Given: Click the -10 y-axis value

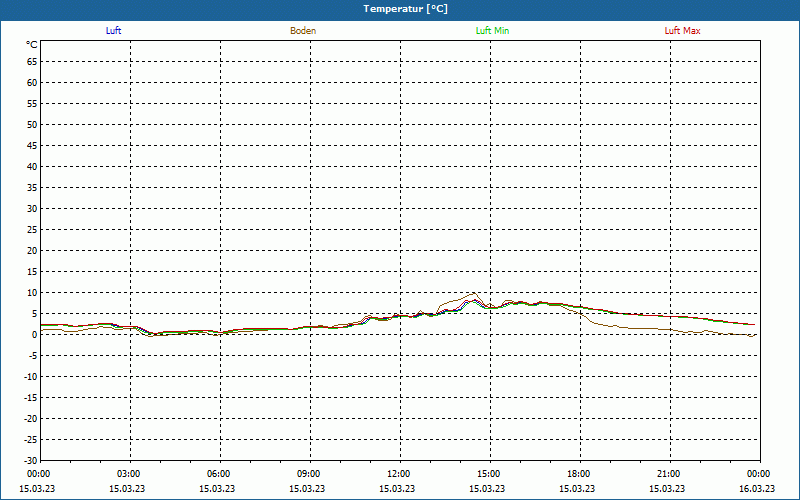Looking at the screenshot, I should click(31, 377).
